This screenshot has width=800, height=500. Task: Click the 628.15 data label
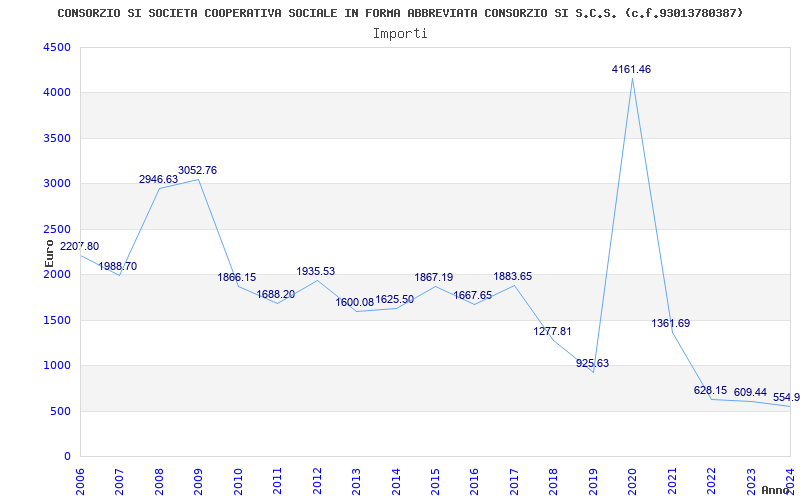[x=710, y=391]
